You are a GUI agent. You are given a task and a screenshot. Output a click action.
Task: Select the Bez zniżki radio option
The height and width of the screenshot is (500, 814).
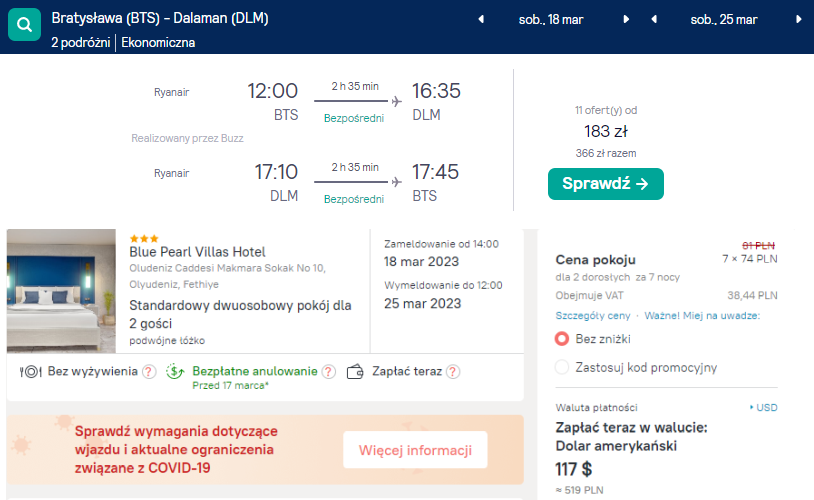562,339
